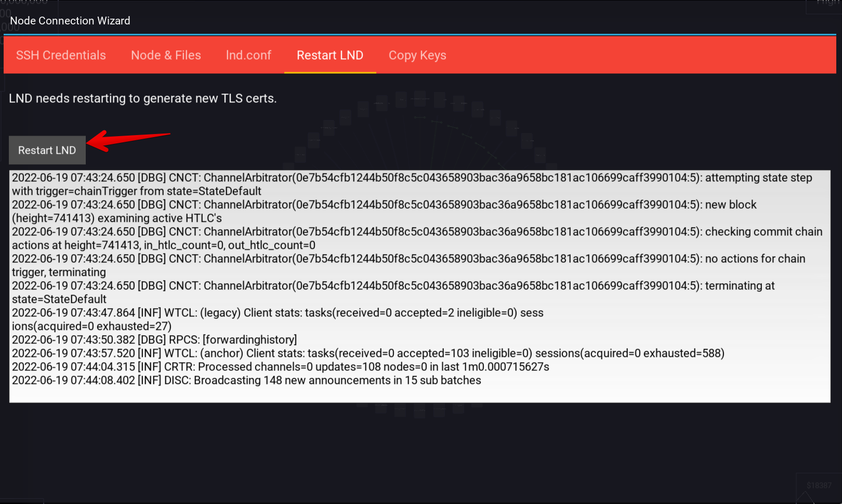Go to the Copy Keys tab
Image resolution: width=842 pixels, height=504 pixels.
tap(417, 55)
